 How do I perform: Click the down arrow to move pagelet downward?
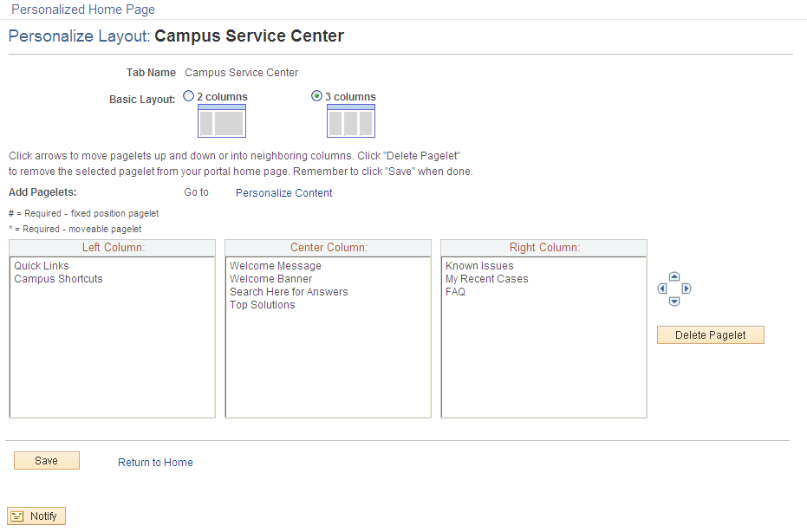pyautogui.click(x=674, y=302)
